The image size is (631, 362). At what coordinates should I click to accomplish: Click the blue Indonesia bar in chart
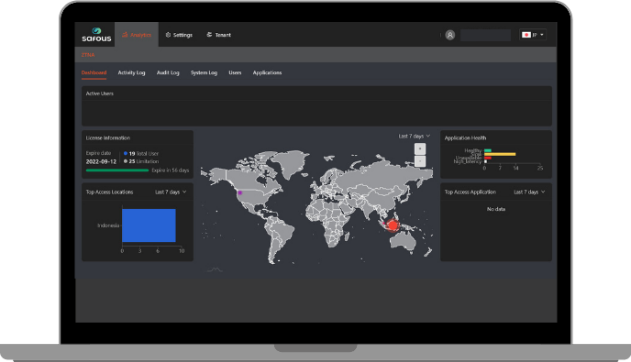148,225
